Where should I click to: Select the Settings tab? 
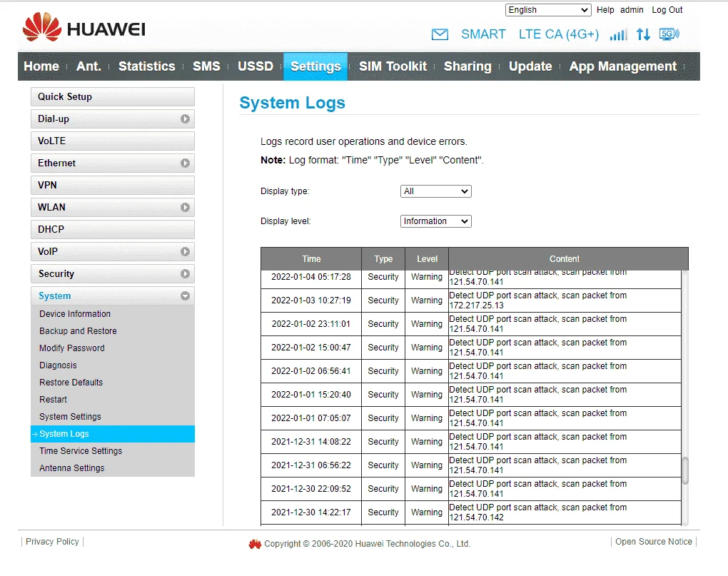tap(315, 66)
